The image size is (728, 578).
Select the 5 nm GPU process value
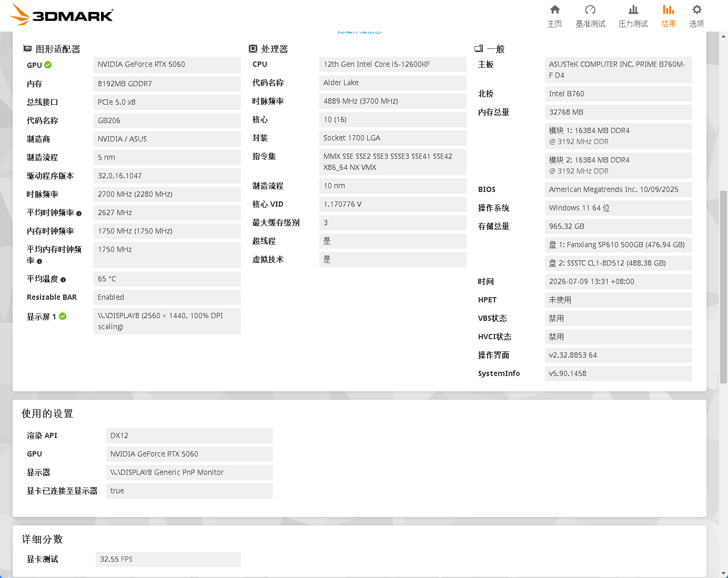167,157
